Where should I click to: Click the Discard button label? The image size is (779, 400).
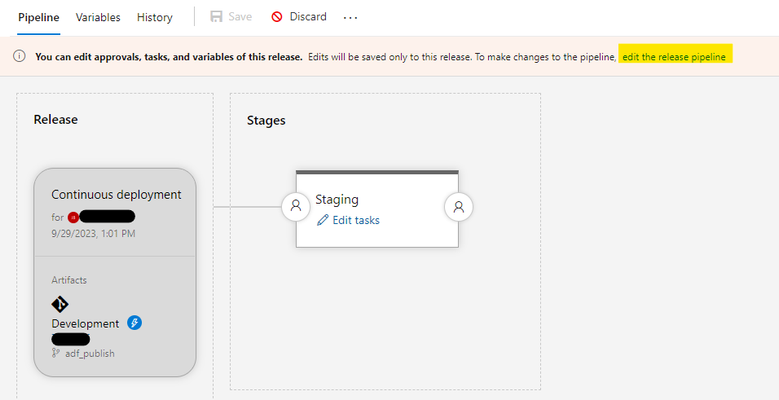pyautogui.click(x=308, y=17)
